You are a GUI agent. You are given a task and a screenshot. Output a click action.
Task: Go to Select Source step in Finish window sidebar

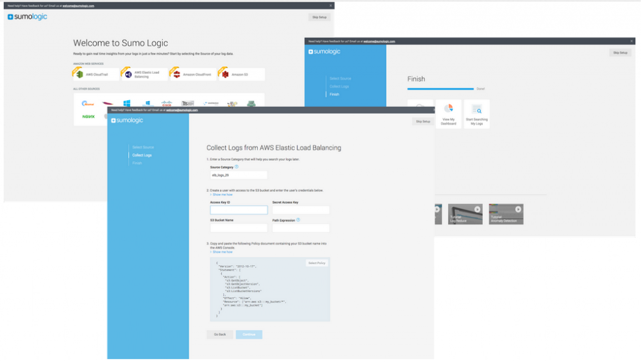[340, 78]
